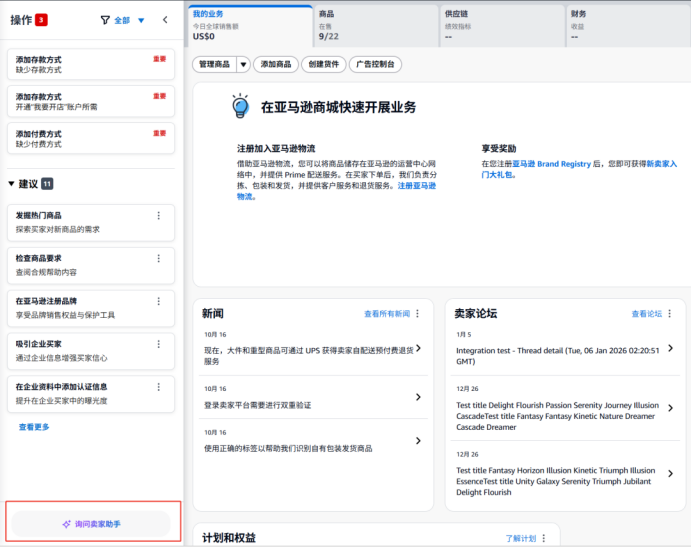Image resolution: width=692 pixels, height=548 pixels.
Task: Open the three-dot menu in 计划和权益 card
Action: point(544,538)
